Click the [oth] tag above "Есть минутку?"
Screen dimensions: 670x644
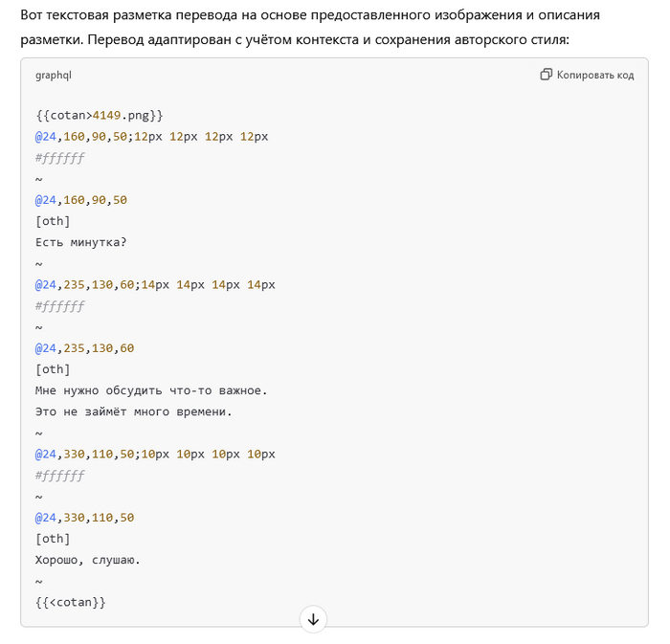tap(53, 221)
